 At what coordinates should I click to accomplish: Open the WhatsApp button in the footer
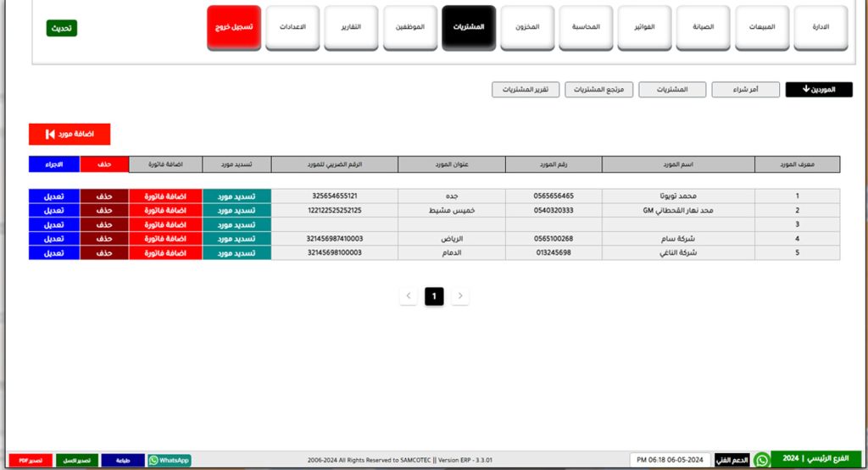click(169, 460)
